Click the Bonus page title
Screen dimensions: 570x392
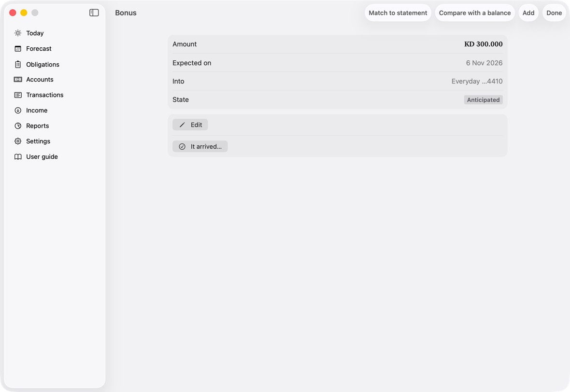tap(126, 13)
